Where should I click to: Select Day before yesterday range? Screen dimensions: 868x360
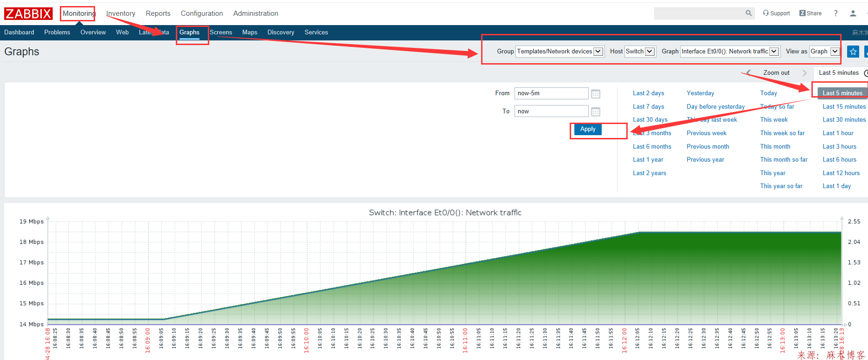pyautogui.click(x=715, y=107)
